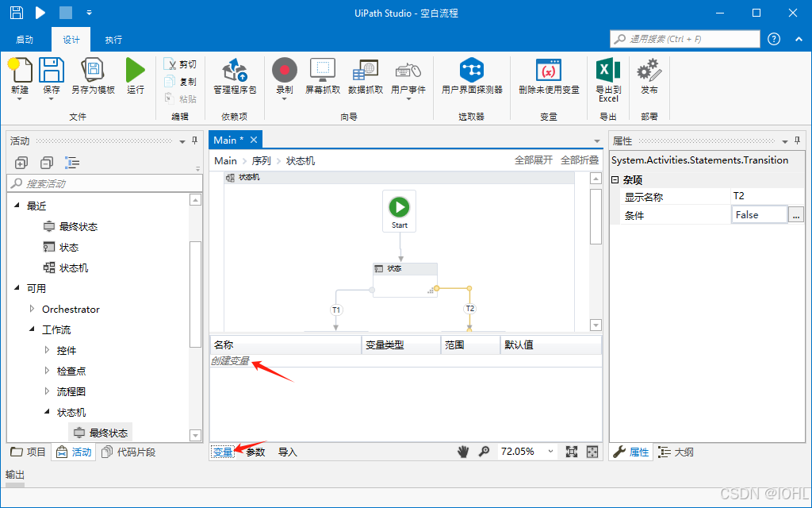Screen dimensions: 812x508
Task: Switch to the 执行 ribbon tab
Action: 113,40
